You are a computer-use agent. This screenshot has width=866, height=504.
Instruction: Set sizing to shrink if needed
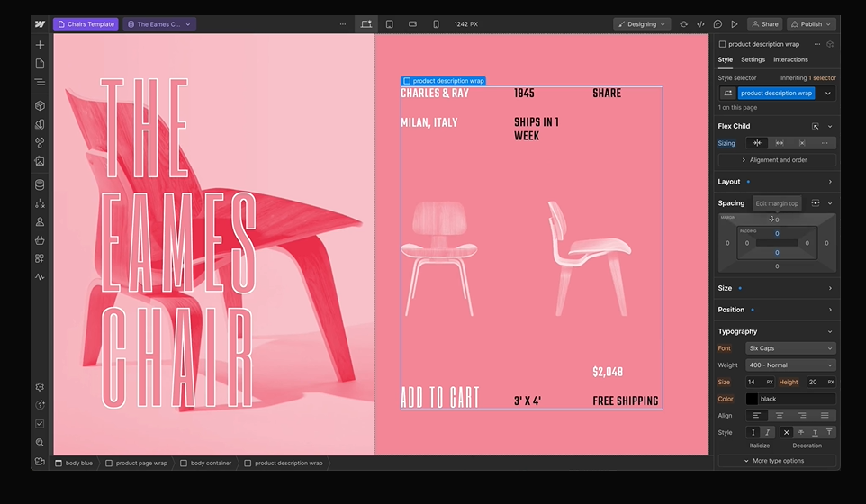coord(757,143)
